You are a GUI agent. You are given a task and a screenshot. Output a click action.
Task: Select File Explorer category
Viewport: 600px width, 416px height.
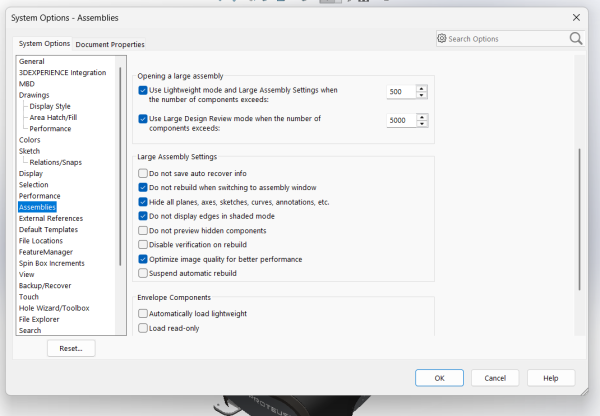[x=39, y=320]
